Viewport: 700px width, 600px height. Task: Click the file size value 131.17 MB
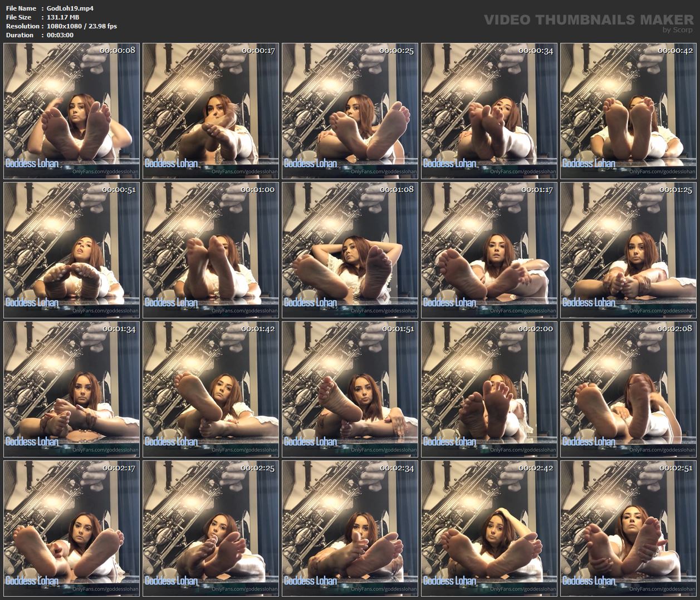tap(63, 17)
